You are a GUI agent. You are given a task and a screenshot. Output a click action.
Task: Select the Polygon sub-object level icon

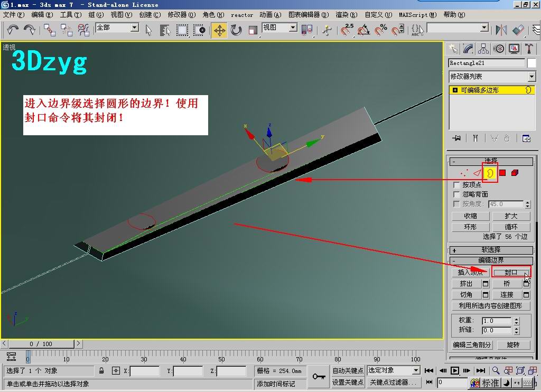tap(502, 173)
